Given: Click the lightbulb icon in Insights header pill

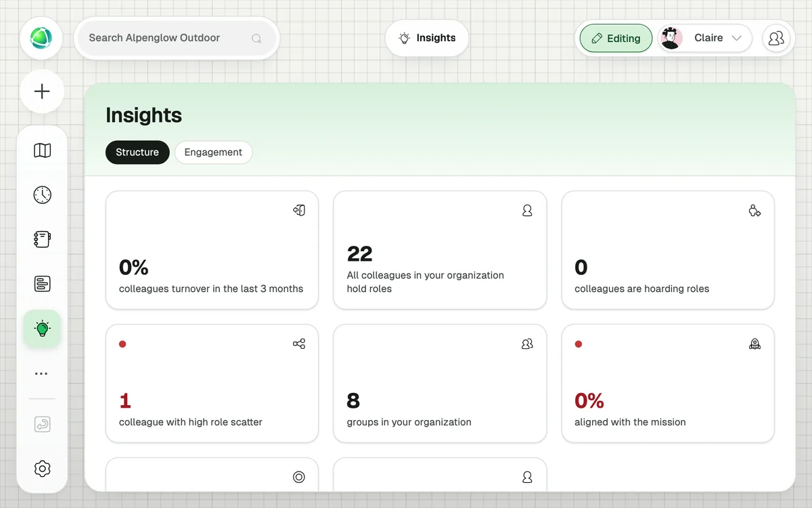Looking at the screenshot, I should pyautogui.click(x=405, y=38).
